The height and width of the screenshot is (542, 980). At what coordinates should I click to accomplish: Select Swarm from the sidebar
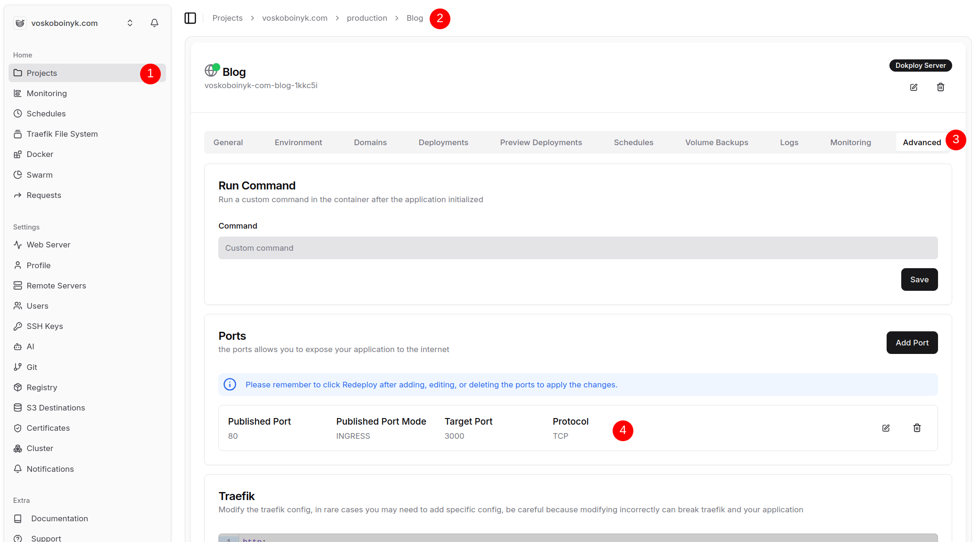pyautogui.click(x=39, y=174)
